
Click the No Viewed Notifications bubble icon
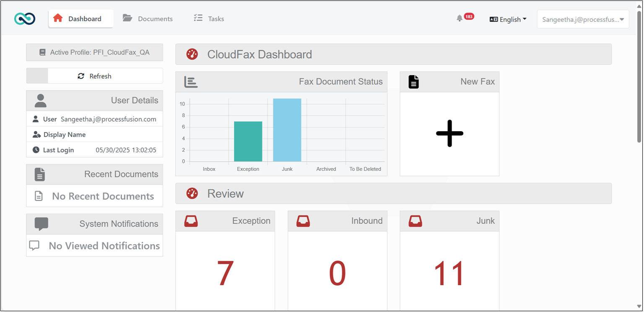[34, 245]
